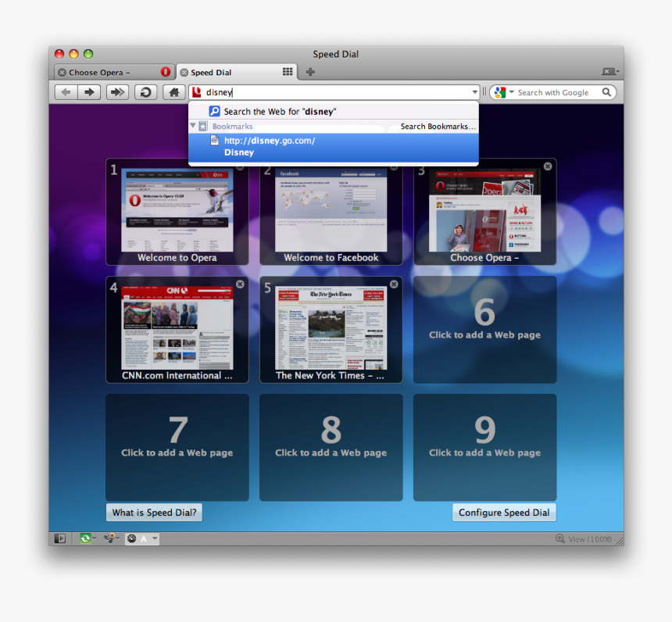Image resolution: width=672 pixels, height=622 pixels.
Task: Add a web page to speed dial slot 9
Action: tap(484, 448)
